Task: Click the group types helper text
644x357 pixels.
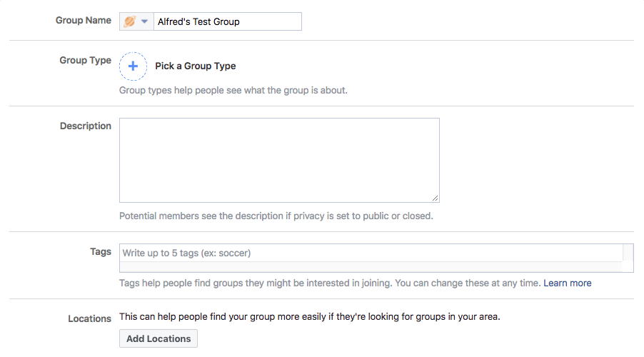Action: pos(233,91)
